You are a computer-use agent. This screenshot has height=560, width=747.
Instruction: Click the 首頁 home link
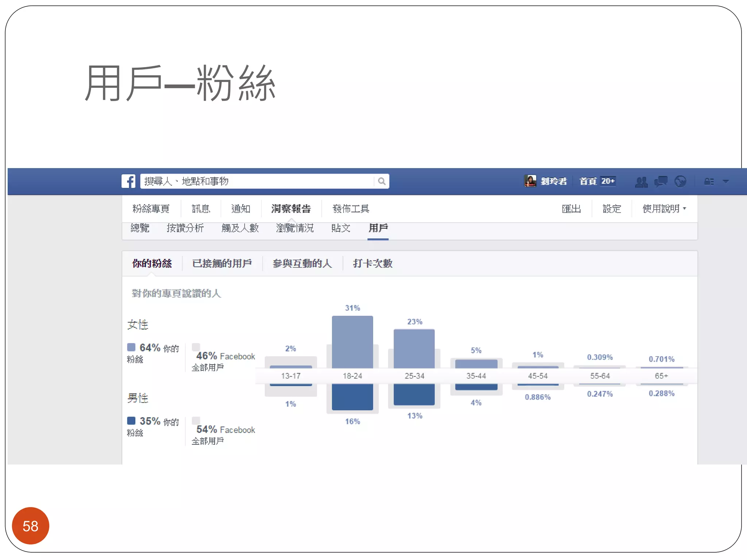coord(588,181)
